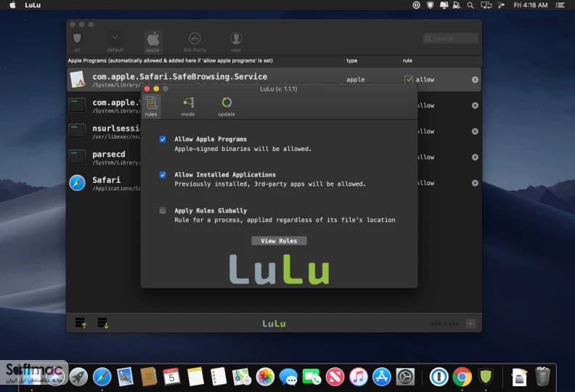Open LuLu shield icon in the Dock

pos(485,377)
